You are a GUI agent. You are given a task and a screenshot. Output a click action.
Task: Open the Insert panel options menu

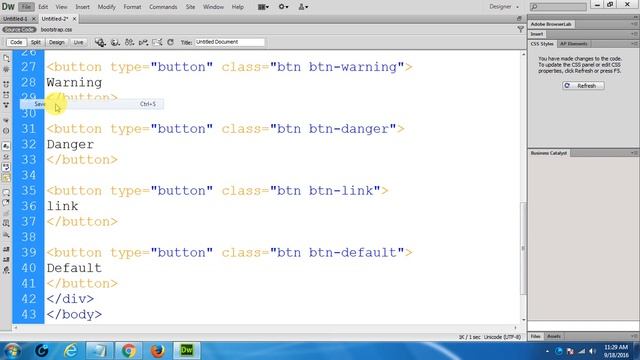[634, 34]
